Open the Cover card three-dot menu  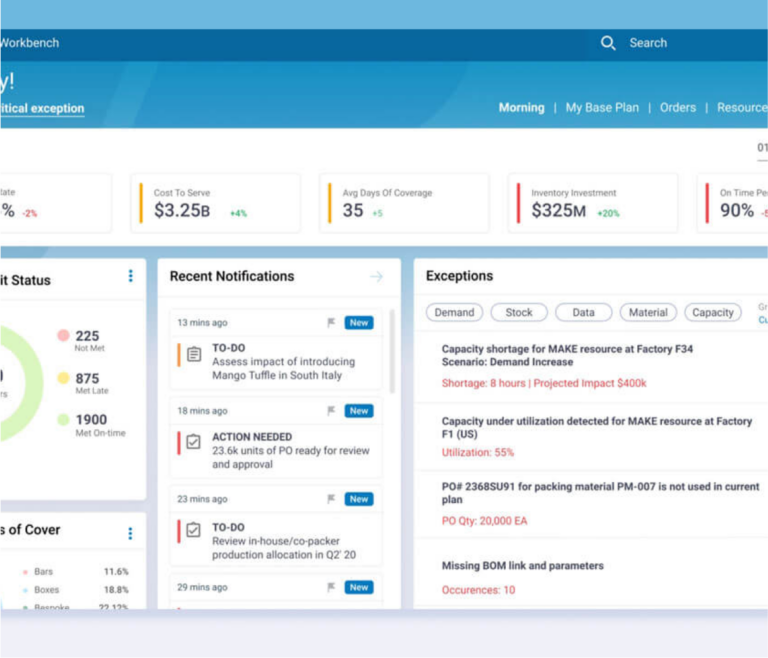(x=130, y=534)
